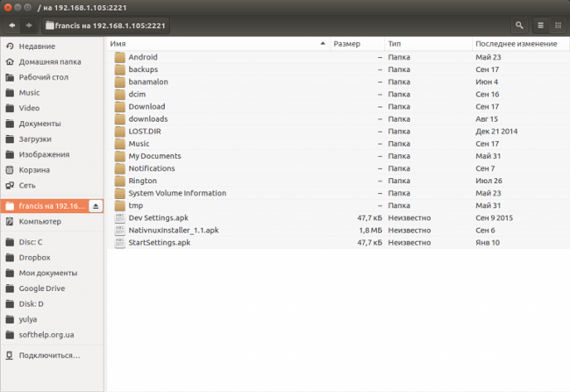The height and width of the screenshot is (392, 570).
Task: Select the NativnuxInstaller_1.1.apk file icon
Action: pos(119,230)
